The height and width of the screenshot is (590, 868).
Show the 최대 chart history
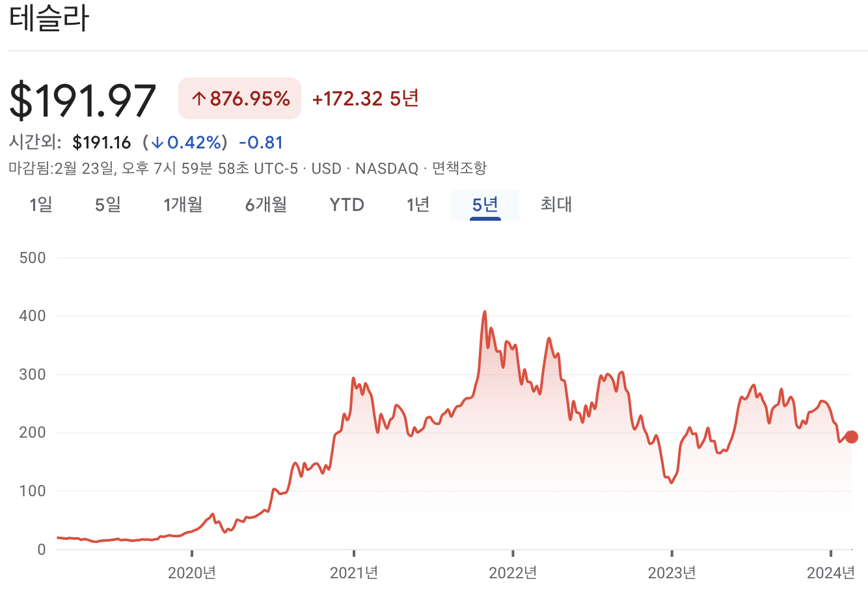point(556,204)
